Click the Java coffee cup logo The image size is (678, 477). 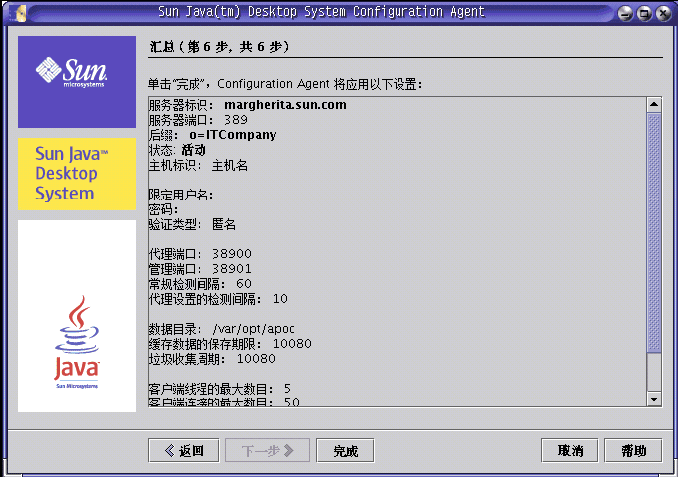[77, 342]
